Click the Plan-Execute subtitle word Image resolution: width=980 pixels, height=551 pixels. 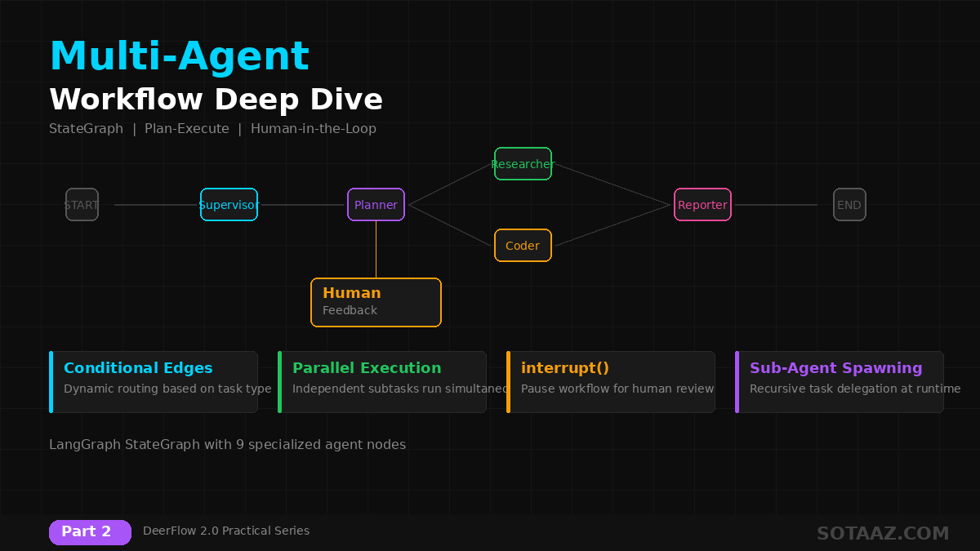click(x=187, y=129)
